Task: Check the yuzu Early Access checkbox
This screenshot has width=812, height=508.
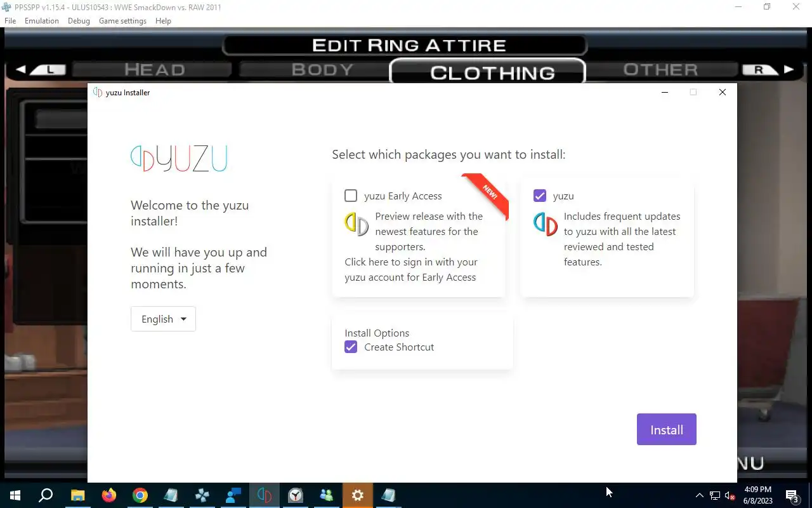Action: (351, 196)
